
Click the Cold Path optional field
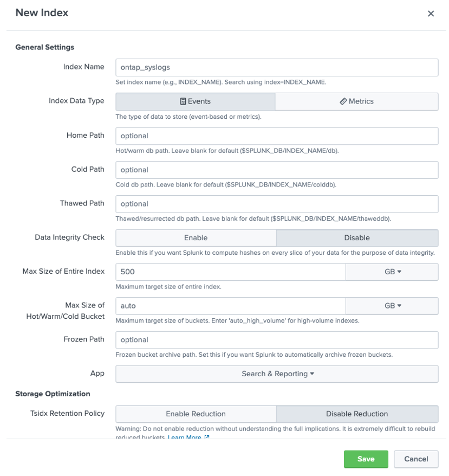[x=276, y=170]
